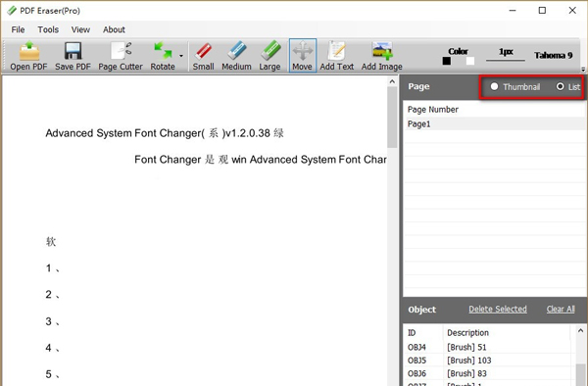This screenshot has width=588, height=386.
Task: Click the Rotate icon
Action: (163, 51)
